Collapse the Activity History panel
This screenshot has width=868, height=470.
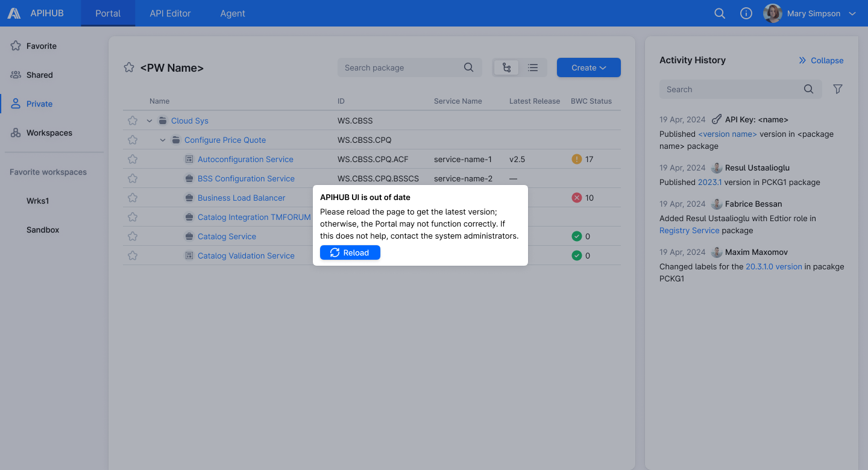821,60
